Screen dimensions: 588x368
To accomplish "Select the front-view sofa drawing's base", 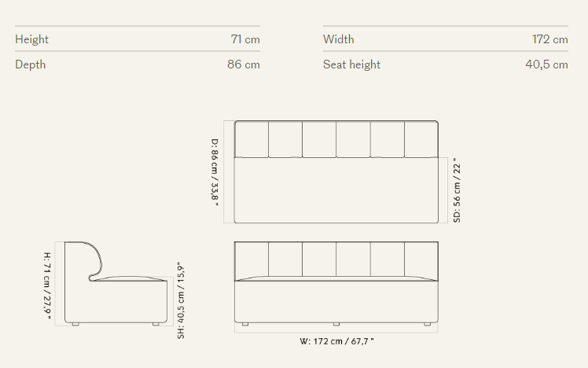I will 336,301.
